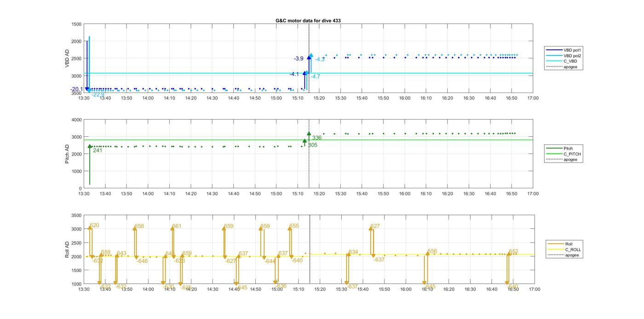
Task: Click the '1500' tick on VBD axis
Action: pyautogui.click(x=76, y=24)
